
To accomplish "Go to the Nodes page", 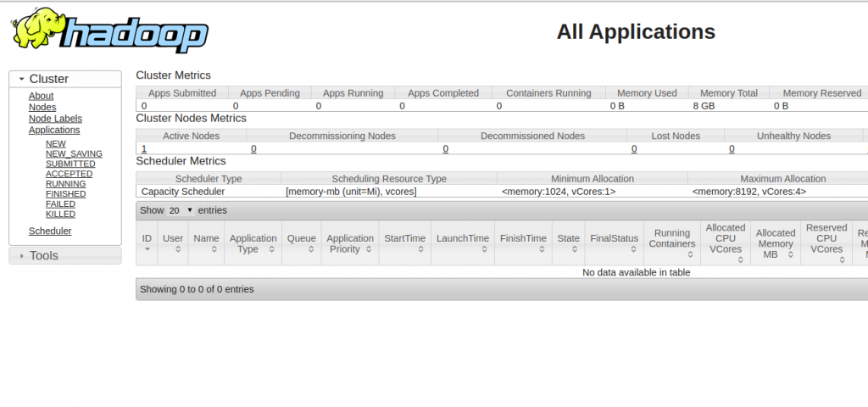I will click(x=42, y=107).
